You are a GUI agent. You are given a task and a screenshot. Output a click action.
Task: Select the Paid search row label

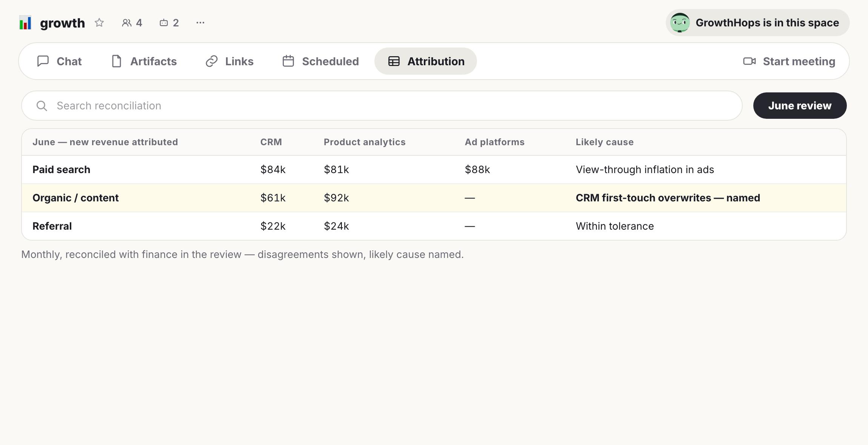62,170
